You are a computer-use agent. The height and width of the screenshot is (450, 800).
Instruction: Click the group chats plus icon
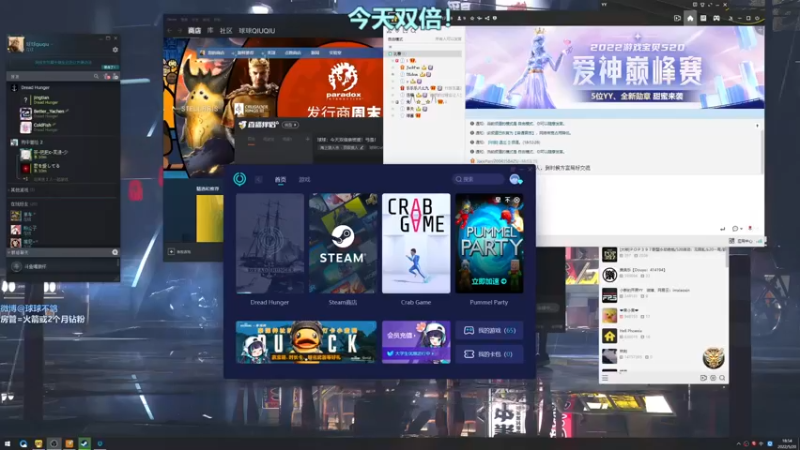pos(115,252)
